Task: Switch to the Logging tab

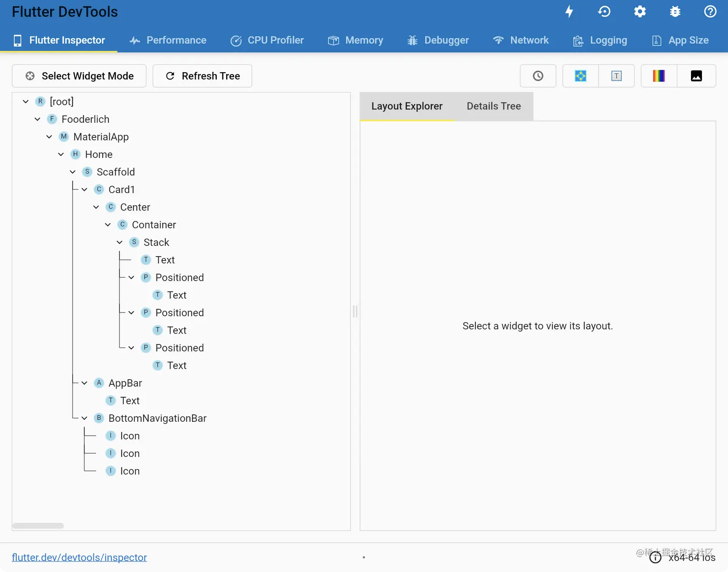Action: (x=600, y=40)
